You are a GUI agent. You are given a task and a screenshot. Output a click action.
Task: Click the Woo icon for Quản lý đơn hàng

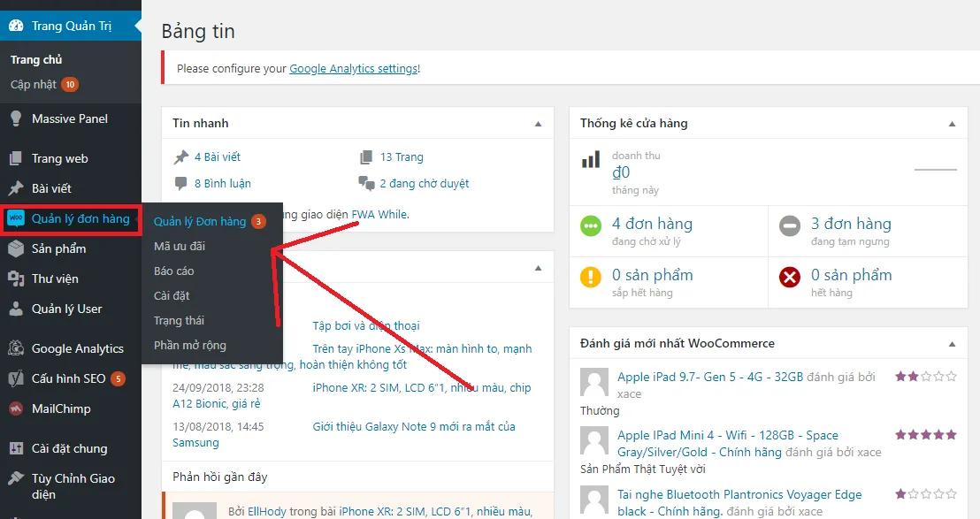pos(16,218)
